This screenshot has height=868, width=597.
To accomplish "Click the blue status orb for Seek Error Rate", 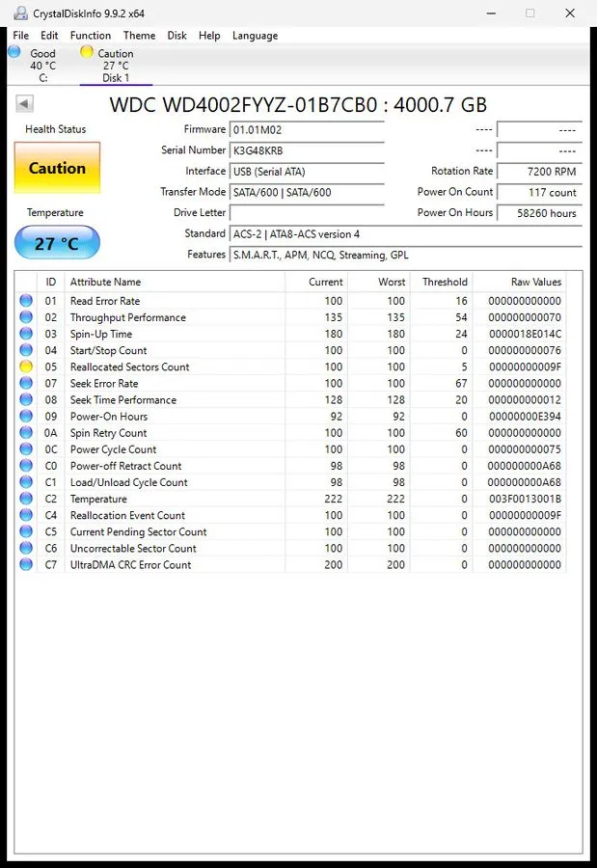I will [26, 383].
